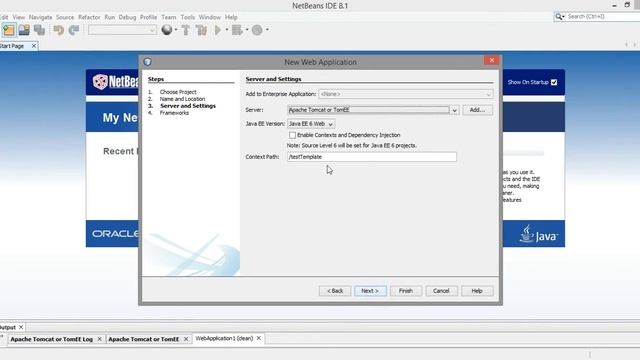Close the Output panel
This screenshot has width=640, height=360.
pos(21,327)
